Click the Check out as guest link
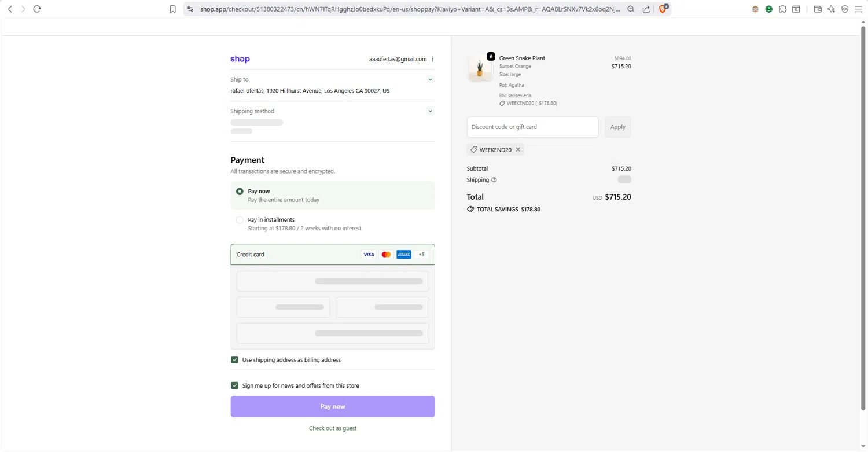 point(333,428)
